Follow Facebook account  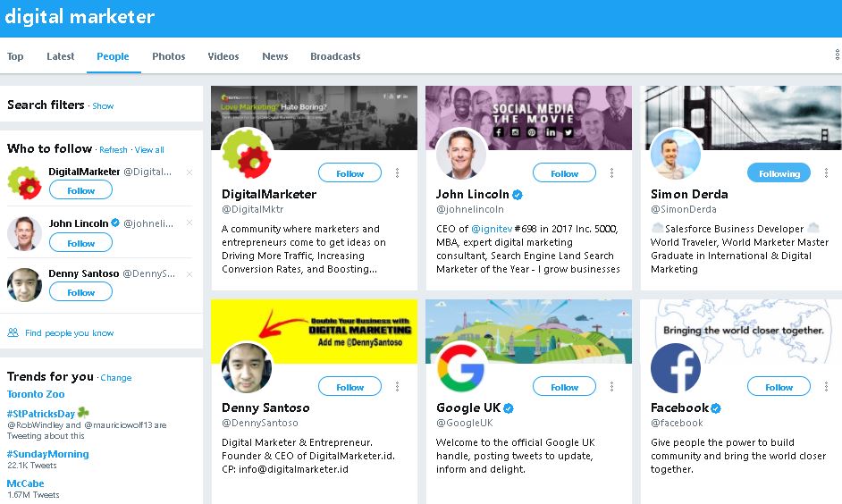779,386
